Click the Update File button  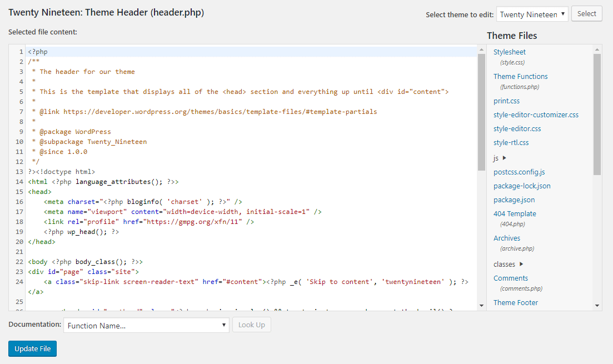tap(32, 348)
